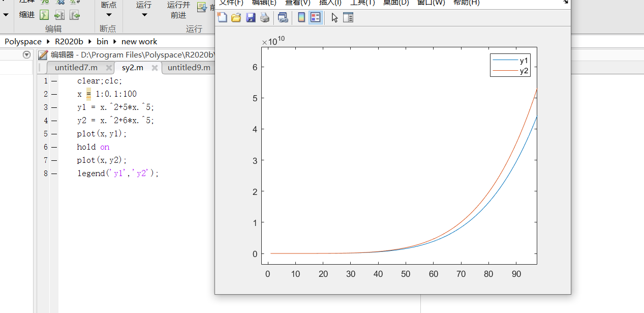Viewport: 644px width, 313px height.
Task: Click the editor pencil icon in the 编辑器 title bar
Action: click(x=43, y=55)
